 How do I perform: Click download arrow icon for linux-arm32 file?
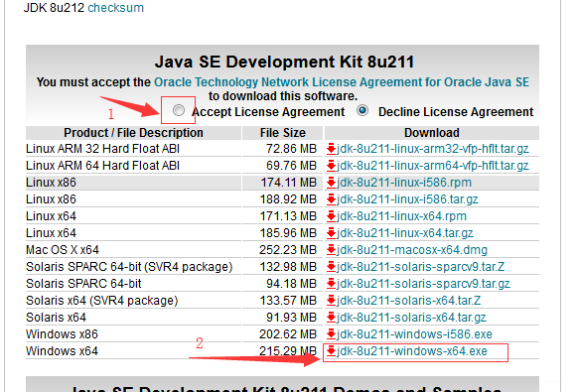tap(331, 149)
